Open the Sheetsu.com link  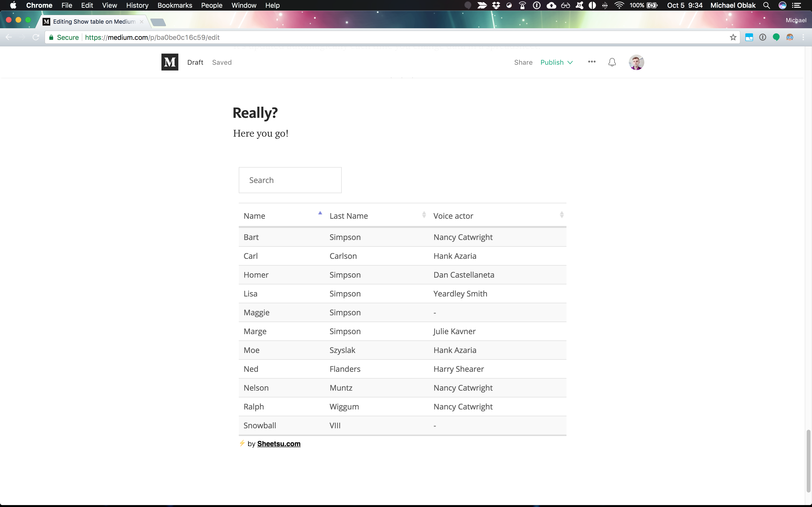click(278, 444)
